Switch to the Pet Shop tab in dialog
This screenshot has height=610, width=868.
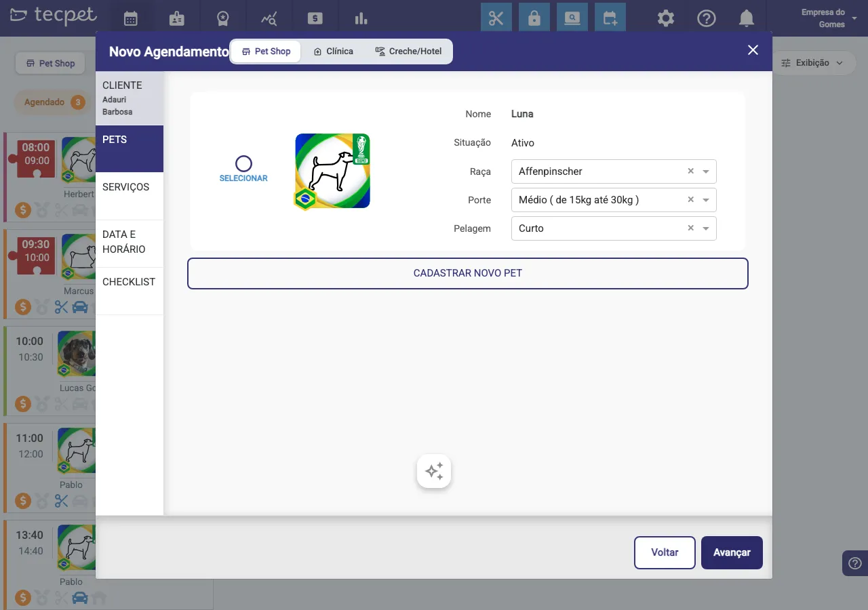(266, 51)
